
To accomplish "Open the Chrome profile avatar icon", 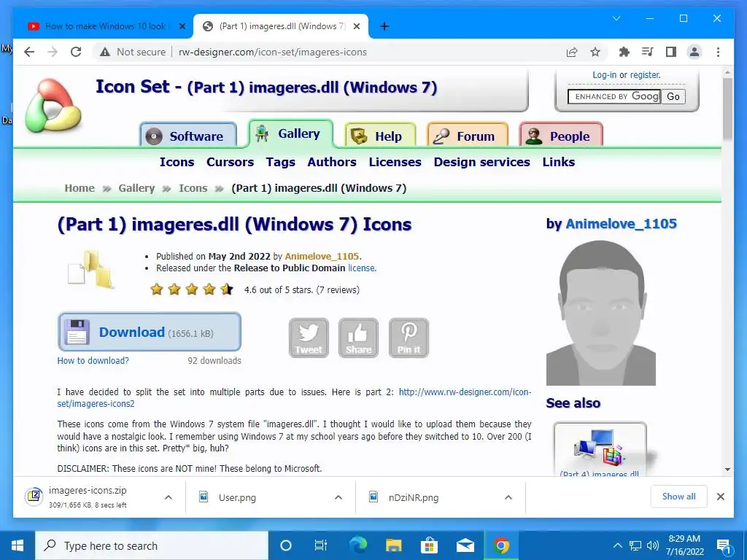I will click(x=694, y=52).
